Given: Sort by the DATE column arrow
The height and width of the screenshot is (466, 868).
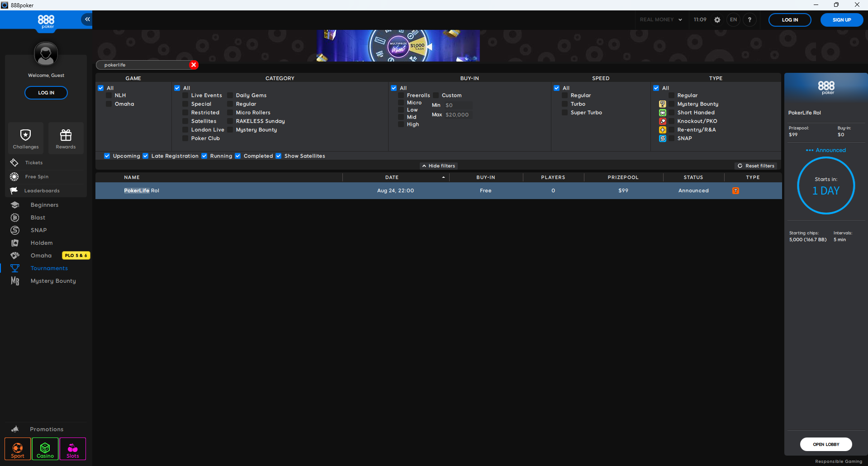Looking at the screenshot, I should [444, 177].
